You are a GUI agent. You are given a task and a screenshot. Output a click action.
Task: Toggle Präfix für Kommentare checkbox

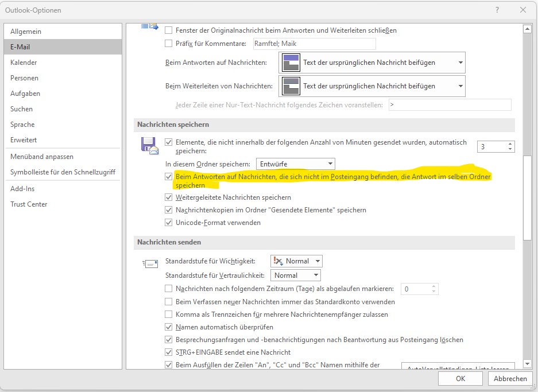pyautogui.click(x=168, y=44)
